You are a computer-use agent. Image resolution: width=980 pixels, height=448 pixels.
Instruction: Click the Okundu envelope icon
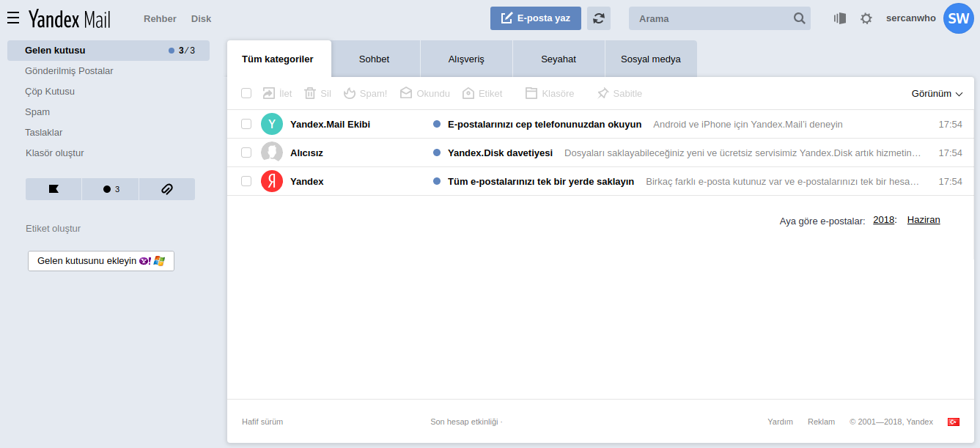(x=406, y=93)
